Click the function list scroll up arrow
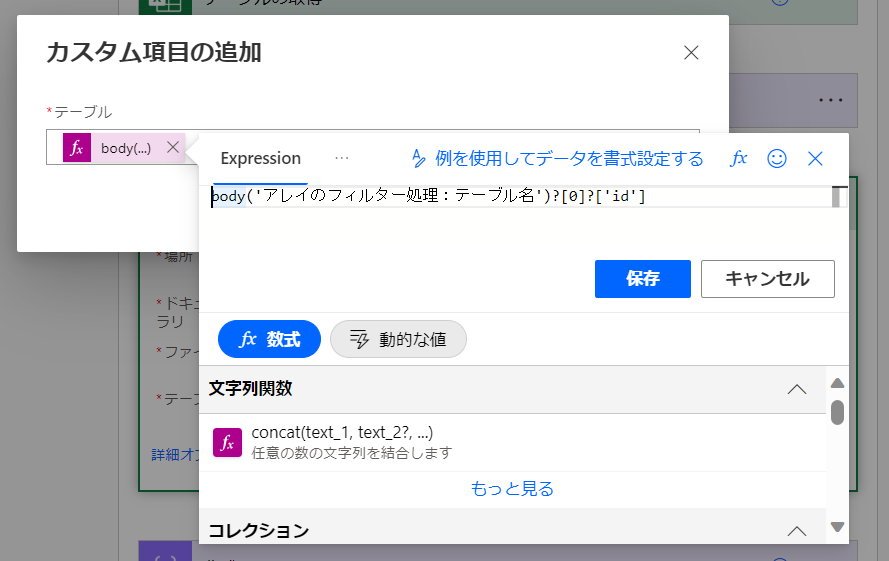Viewport: 889px width, 561px height. 837,383
